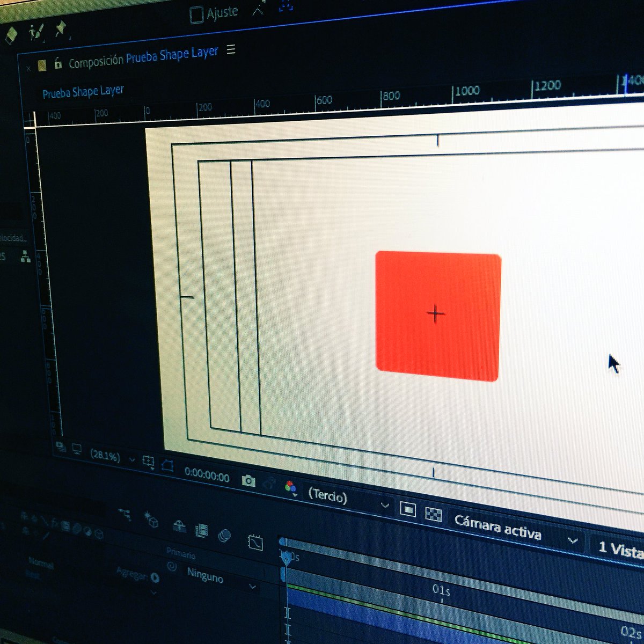Toggle the motion blur enable icon
Image resolution: width=644 pixels, height=644 pixels.
click(224, 535)
